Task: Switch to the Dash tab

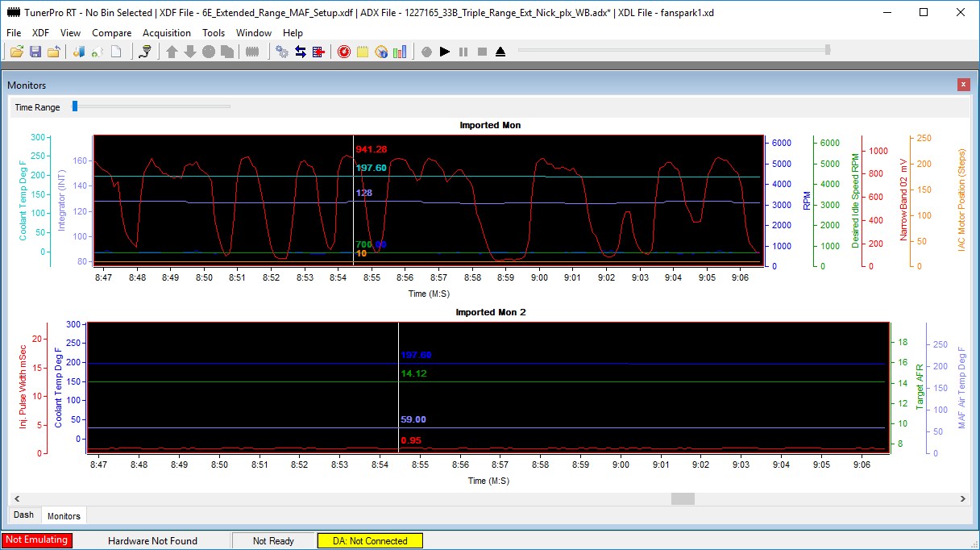Action: (x=23, y=515)
